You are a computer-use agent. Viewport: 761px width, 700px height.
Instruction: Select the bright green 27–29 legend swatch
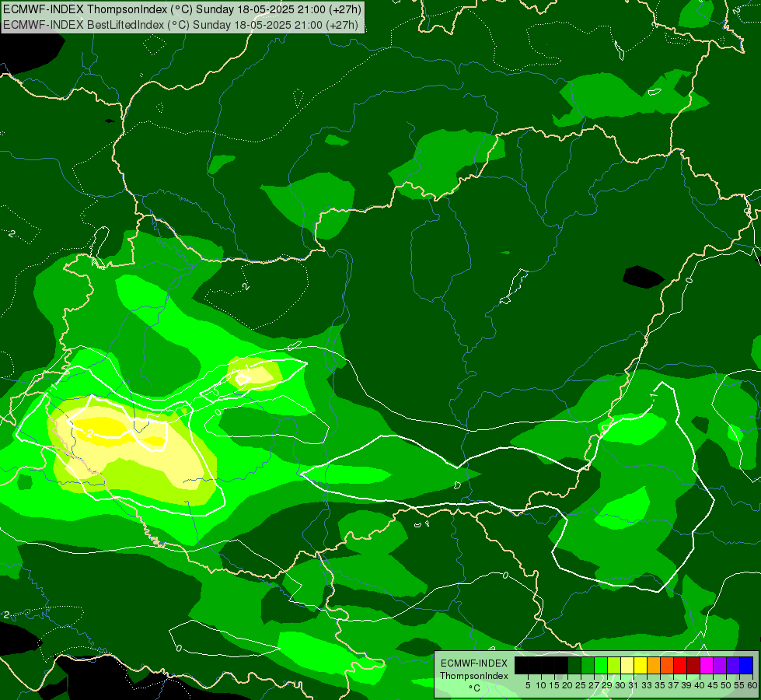click(600, 666)
